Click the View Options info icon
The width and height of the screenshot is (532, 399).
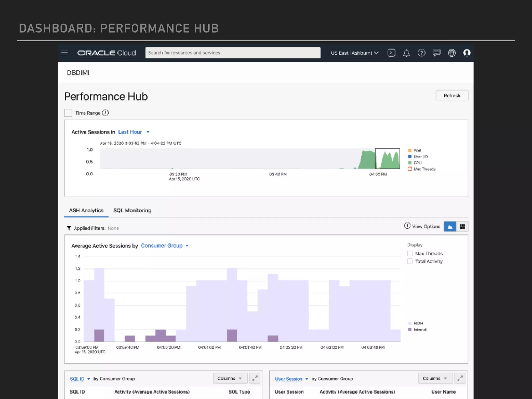(407, 226)
